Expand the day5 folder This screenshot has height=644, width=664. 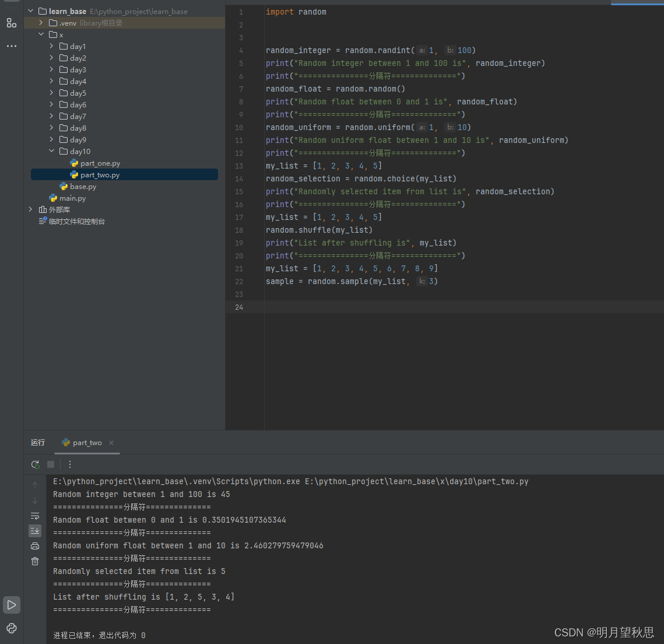tap(52, 93)
